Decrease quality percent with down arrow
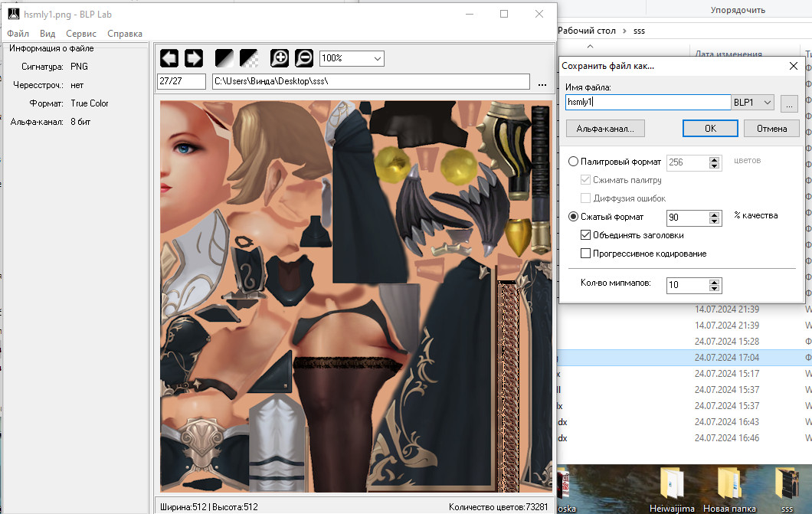 click(x=714, y=221)
